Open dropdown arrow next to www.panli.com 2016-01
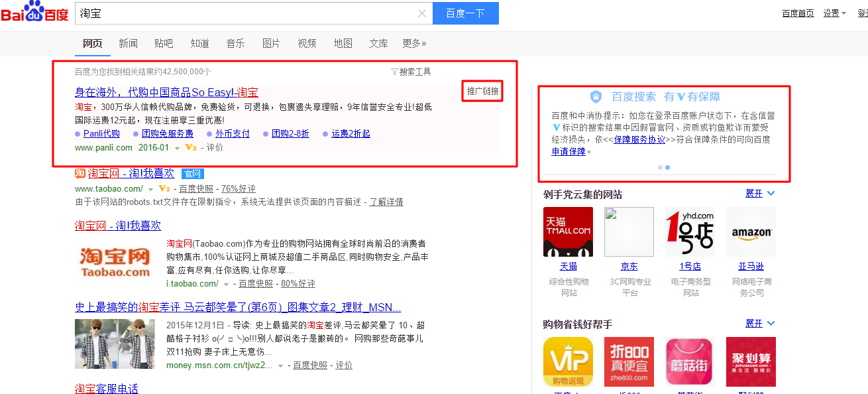 177,148
